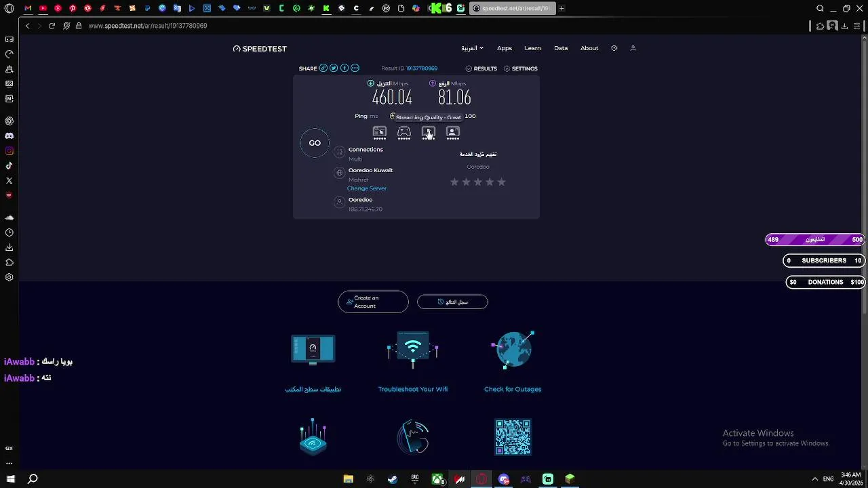Click the QR code thumbnail
The height and width of the screenshot is (488, 868).
(513, 437)
